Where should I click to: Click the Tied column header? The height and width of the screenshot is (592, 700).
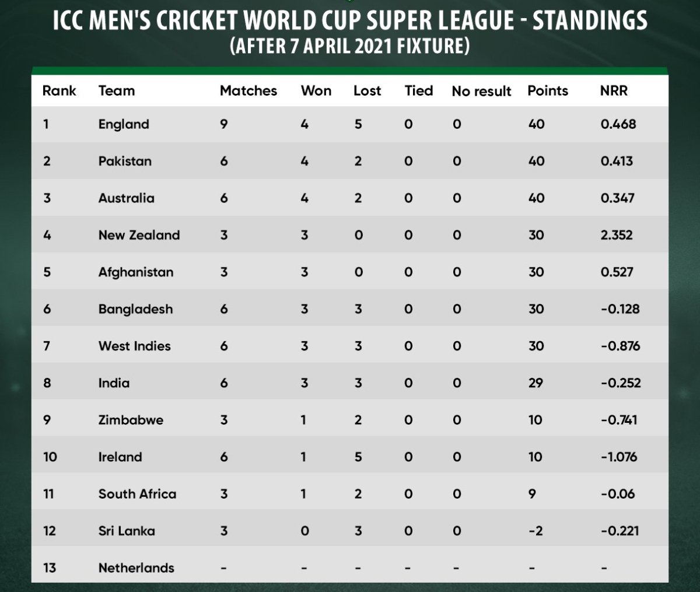coord(419,90)
